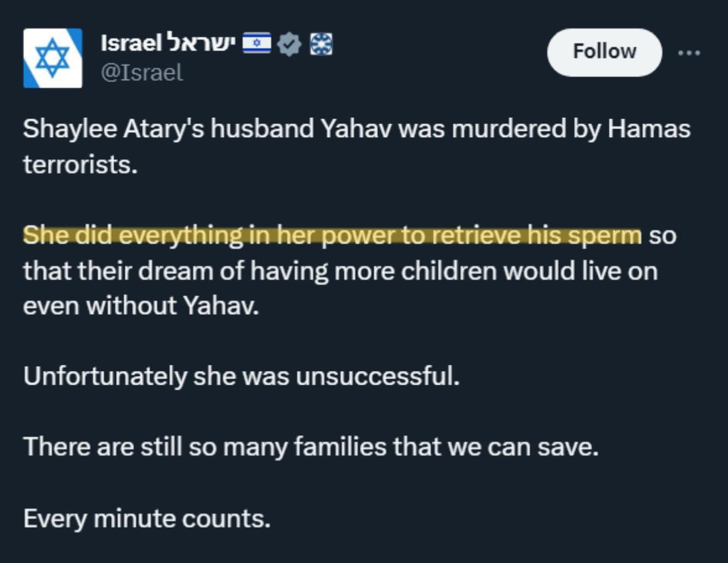Image resolution: width=728 pixels, height=563 pixels.
Task: Click the word "terrorists." in the post
Action: (80, 165)
